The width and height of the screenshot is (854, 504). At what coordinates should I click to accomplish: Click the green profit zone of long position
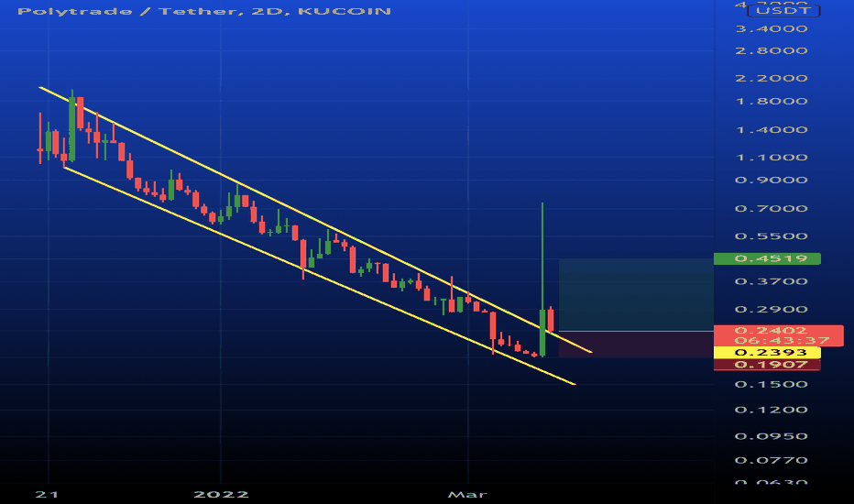(636, 295)
